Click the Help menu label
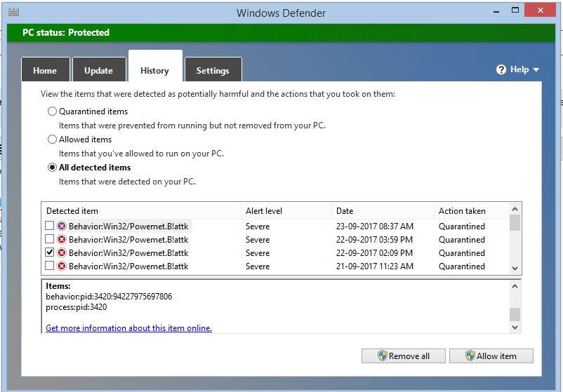This screenshot has width=563, height=392. 519,69
